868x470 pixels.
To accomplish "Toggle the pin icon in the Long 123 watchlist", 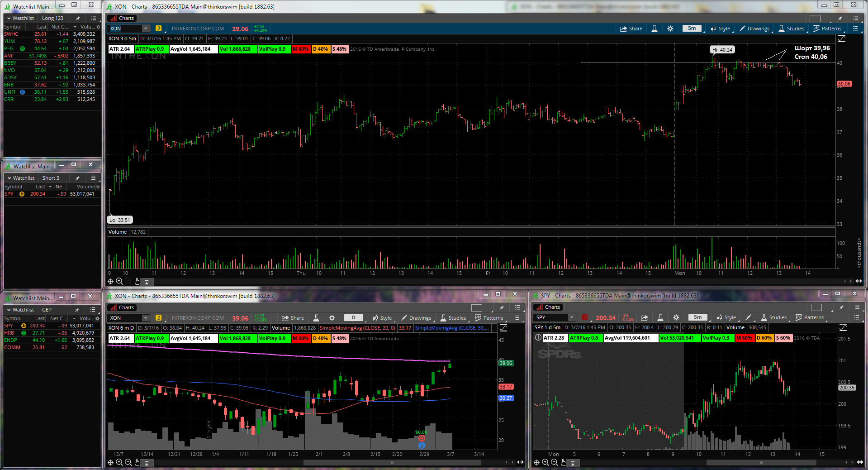I will pos(78,18).
